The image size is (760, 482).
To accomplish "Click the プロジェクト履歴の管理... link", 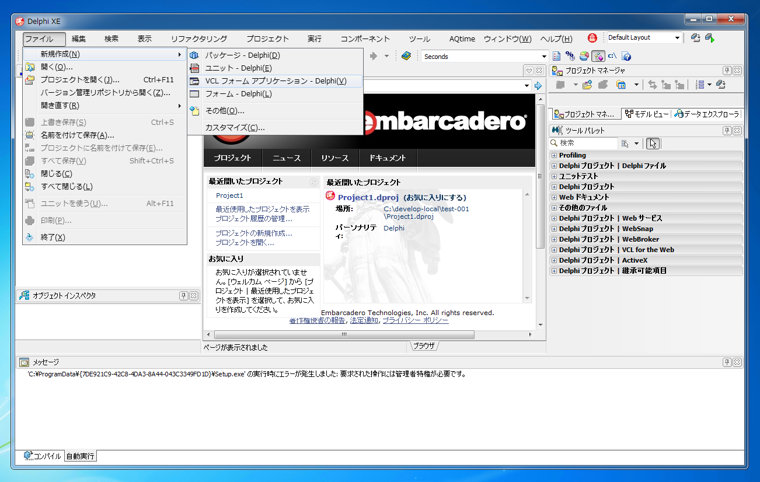I will tap(253, 219).
